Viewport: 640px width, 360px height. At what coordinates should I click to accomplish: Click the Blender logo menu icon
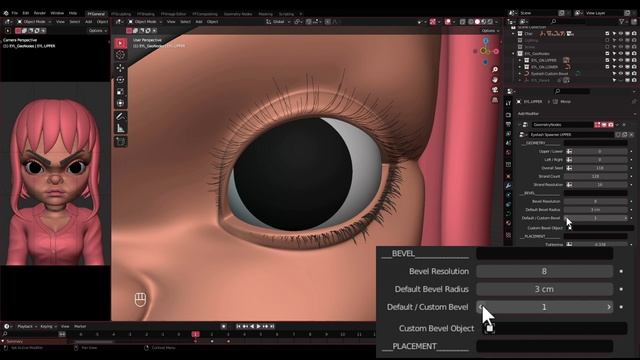coord(6,13)
